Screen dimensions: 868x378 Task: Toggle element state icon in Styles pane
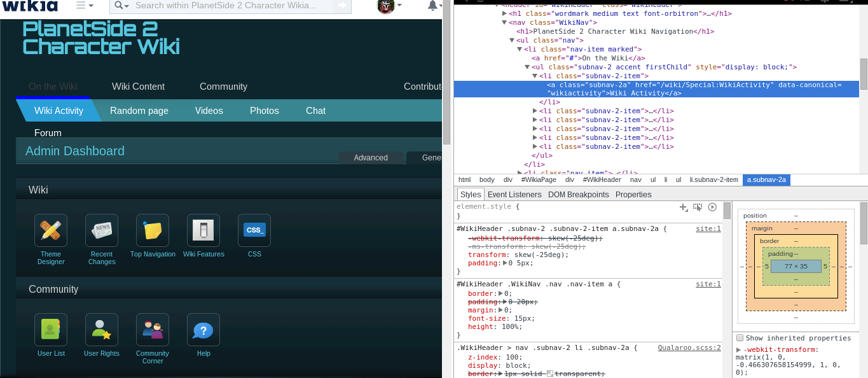click(698, 207)
